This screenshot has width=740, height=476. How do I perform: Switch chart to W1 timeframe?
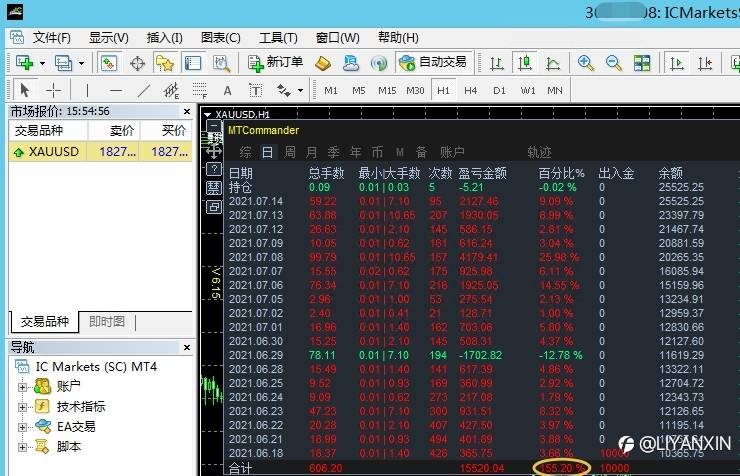tap(528, 90)
